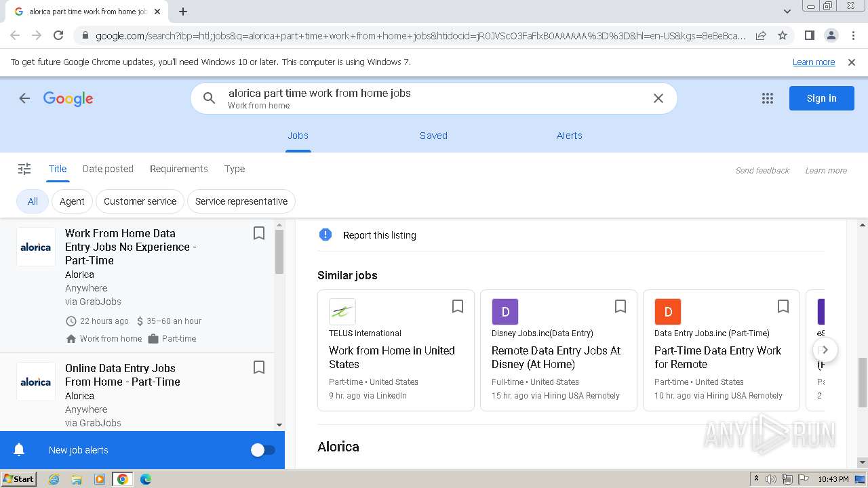Open Internet Explorer from the taskbar
The height and width of the screenshot is (488, 868).
coord(54,479)
